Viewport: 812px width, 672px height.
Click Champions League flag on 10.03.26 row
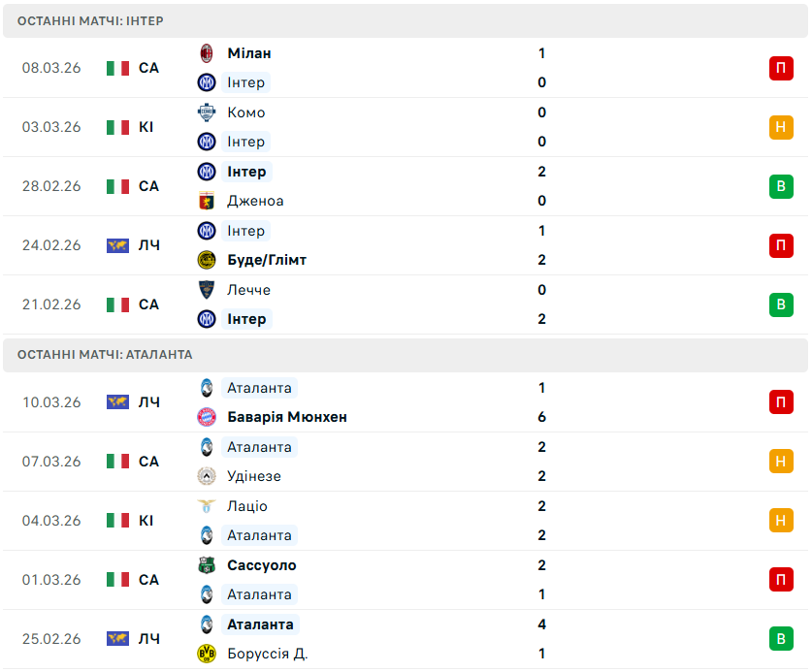point(117,402)
